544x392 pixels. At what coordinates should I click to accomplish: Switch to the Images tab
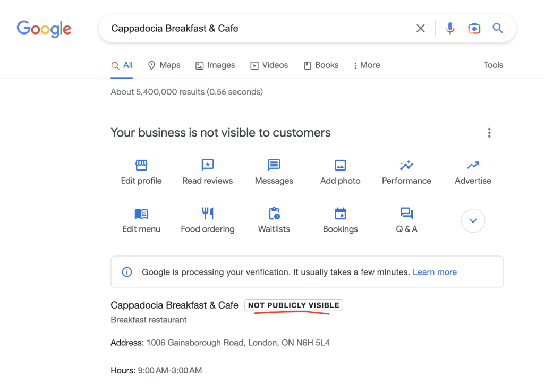pyautogui.click(x=215, y=65)
